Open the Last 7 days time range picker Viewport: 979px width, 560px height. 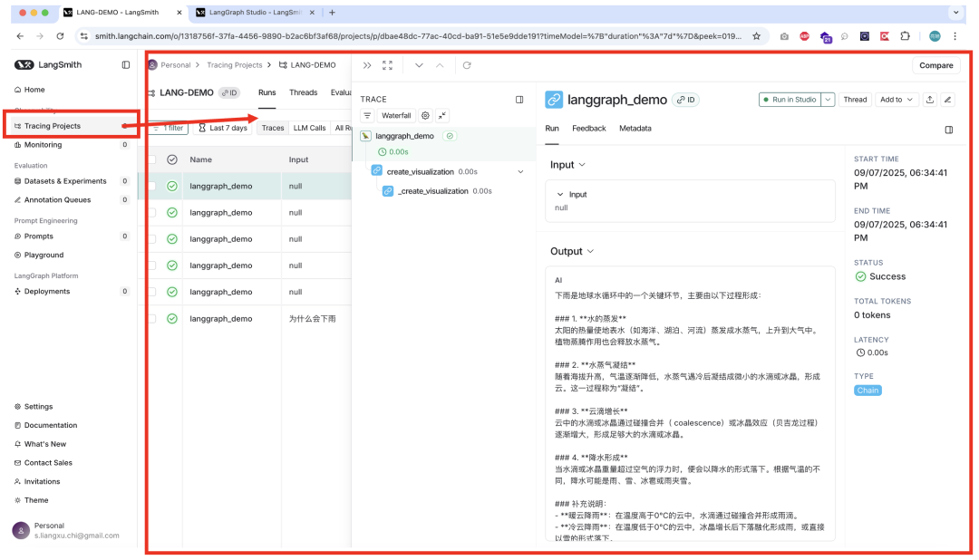tap(223, 128)
